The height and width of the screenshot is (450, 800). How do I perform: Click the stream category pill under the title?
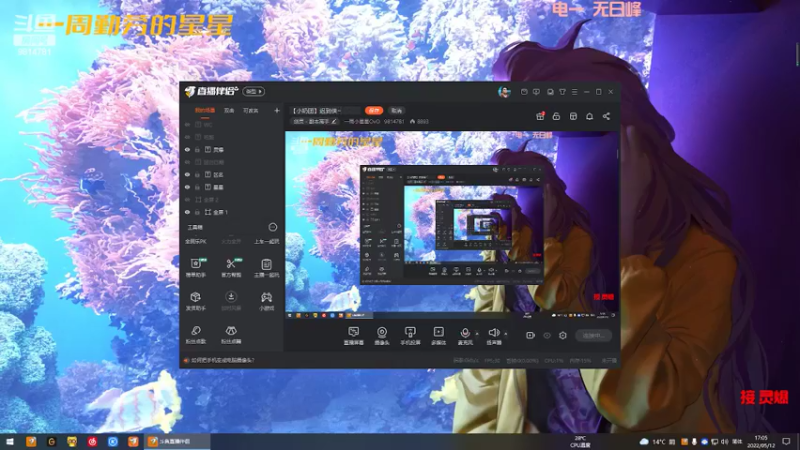click(x=315, y=121)
